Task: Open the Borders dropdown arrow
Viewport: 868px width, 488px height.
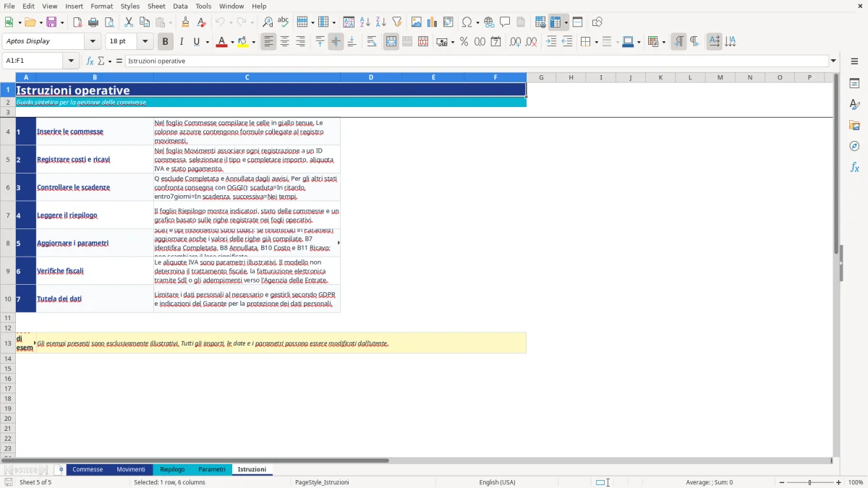Action: click(595, 42)
